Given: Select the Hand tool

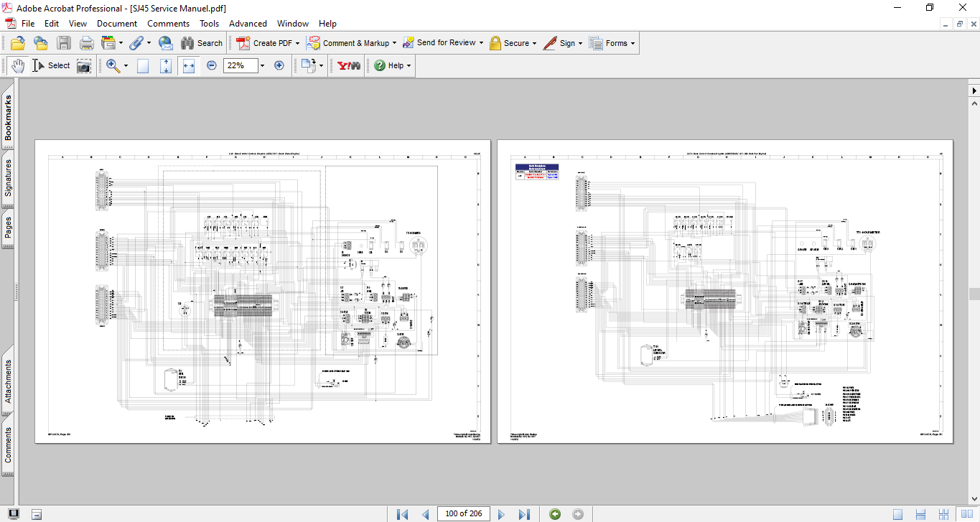Looking at the screenshot, I should click(x=17, y=66).
